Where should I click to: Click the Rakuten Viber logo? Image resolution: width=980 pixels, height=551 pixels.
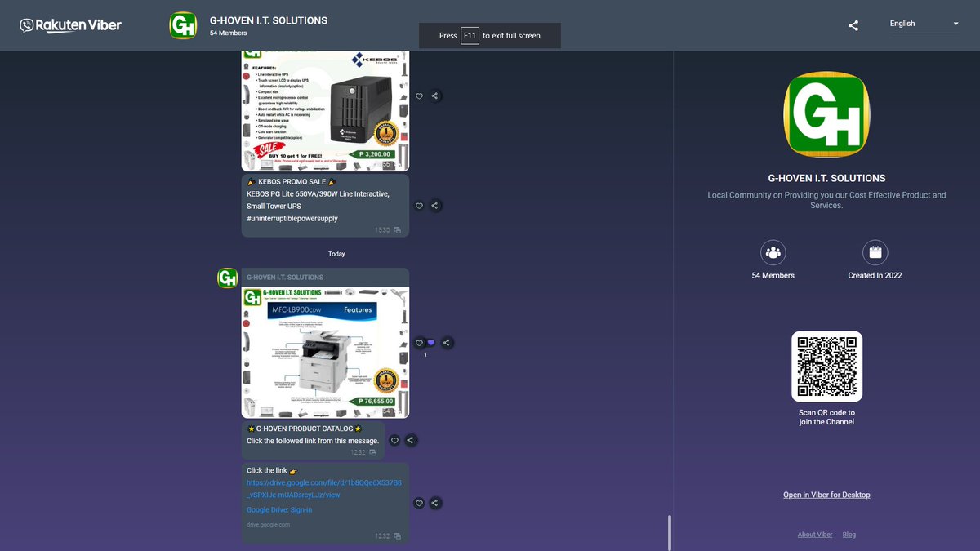click(71, 25)
